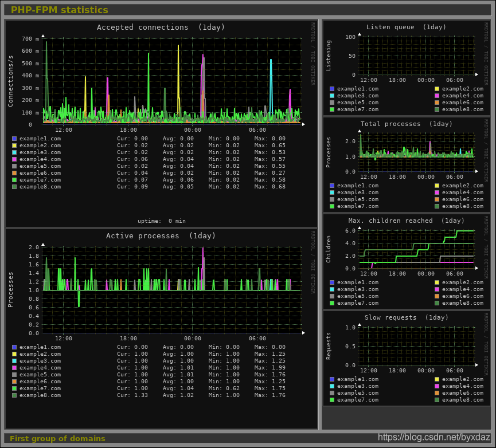Click example2.com swatch in Listen queue legend
The height and width of the screenshot is (448, 496).
tap(437, 89)
